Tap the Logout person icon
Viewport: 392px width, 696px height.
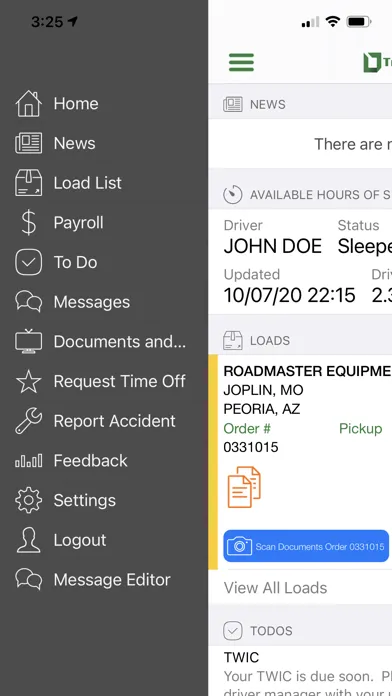28,540
